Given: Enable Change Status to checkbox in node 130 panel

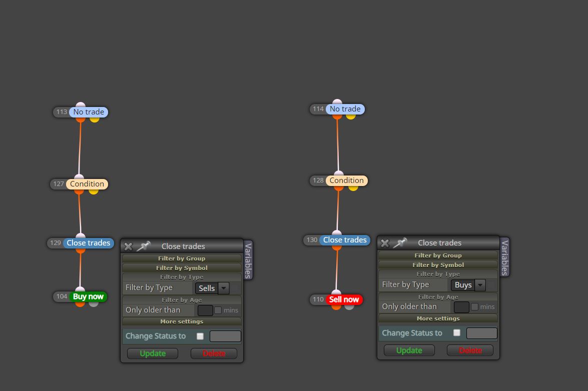Looking at the screenshot, I should click(457, 332).
